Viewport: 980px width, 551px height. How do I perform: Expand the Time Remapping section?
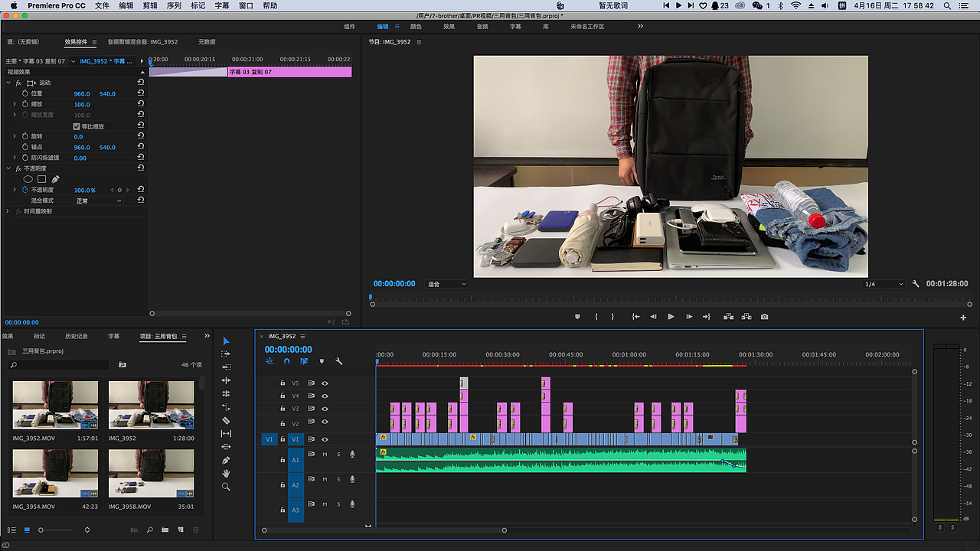coord(8,211)
